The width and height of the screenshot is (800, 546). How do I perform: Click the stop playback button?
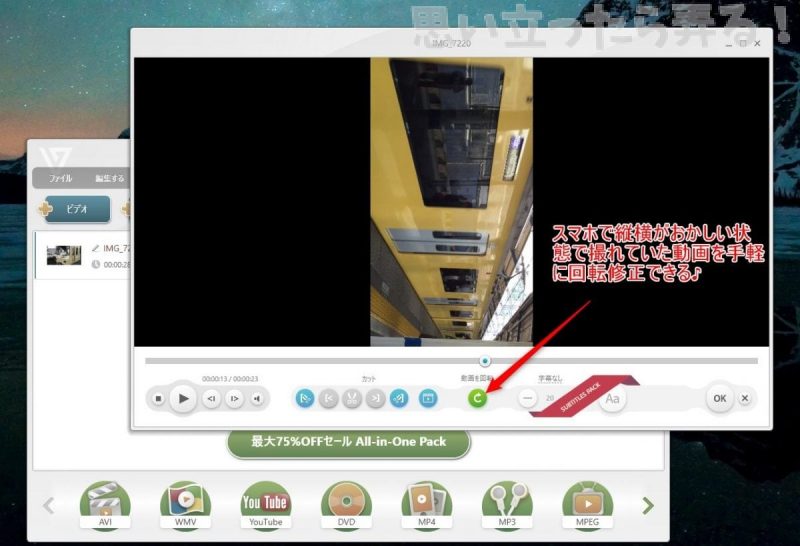pyautogui.click(x=158, y=398)
